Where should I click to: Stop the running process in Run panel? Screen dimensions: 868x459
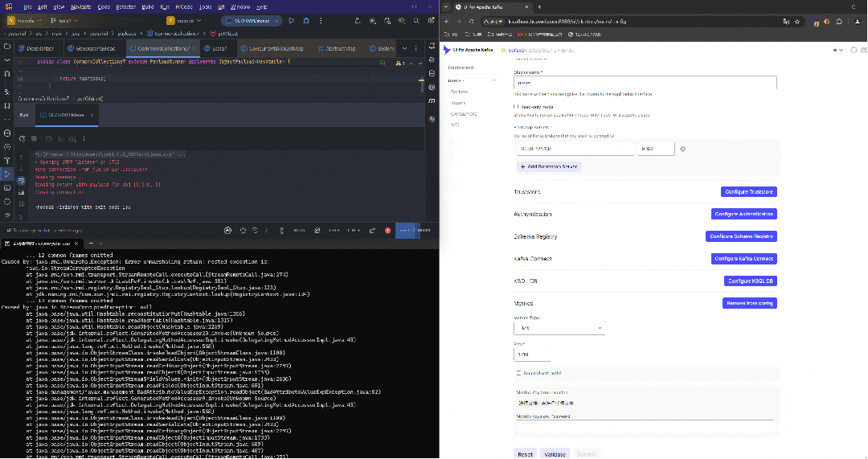coord(34,138)
